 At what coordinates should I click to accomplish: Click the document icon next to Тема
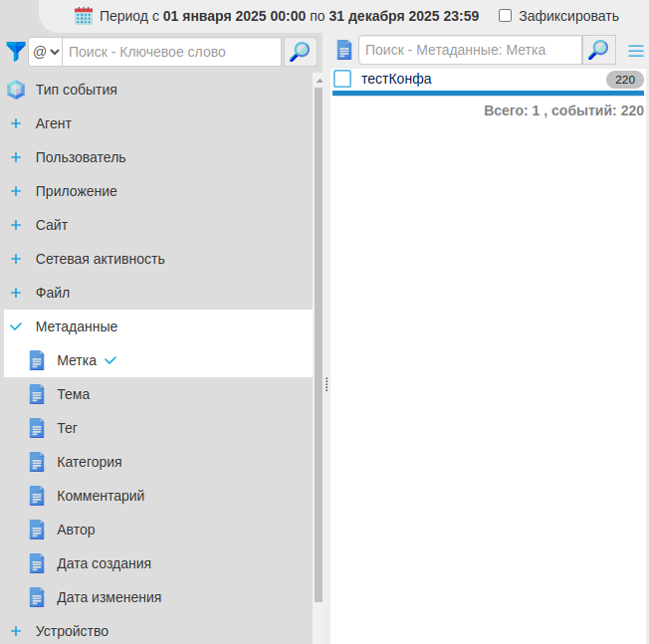click(37, 394)
